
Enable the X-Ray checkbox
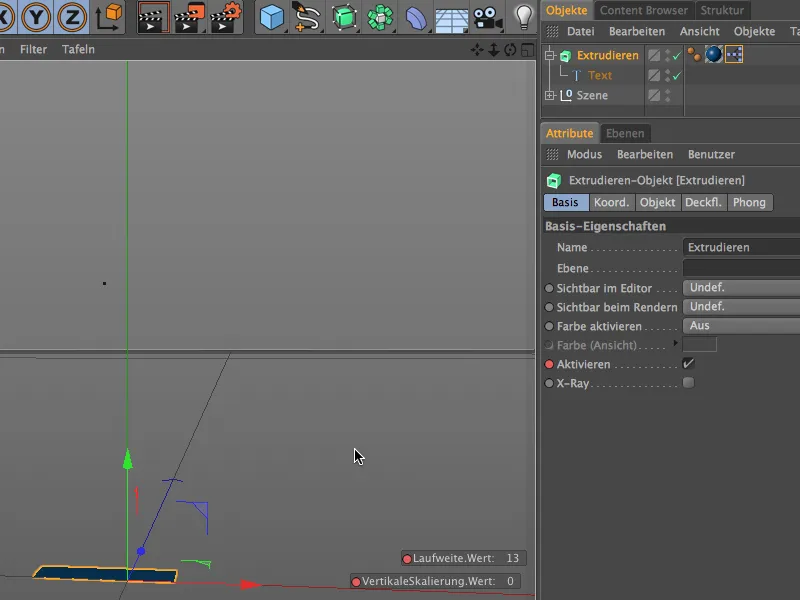point(688,383)
